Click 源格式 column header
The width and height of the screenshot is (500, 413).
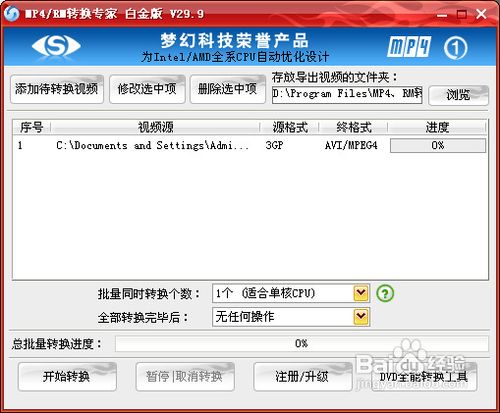coord(290,127)
